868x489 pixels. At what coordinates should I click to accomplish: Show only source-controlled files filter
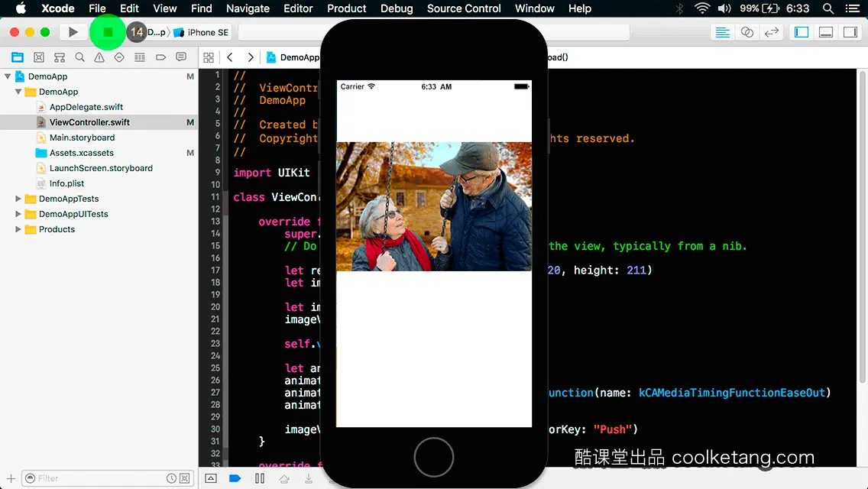click(185, 478)
